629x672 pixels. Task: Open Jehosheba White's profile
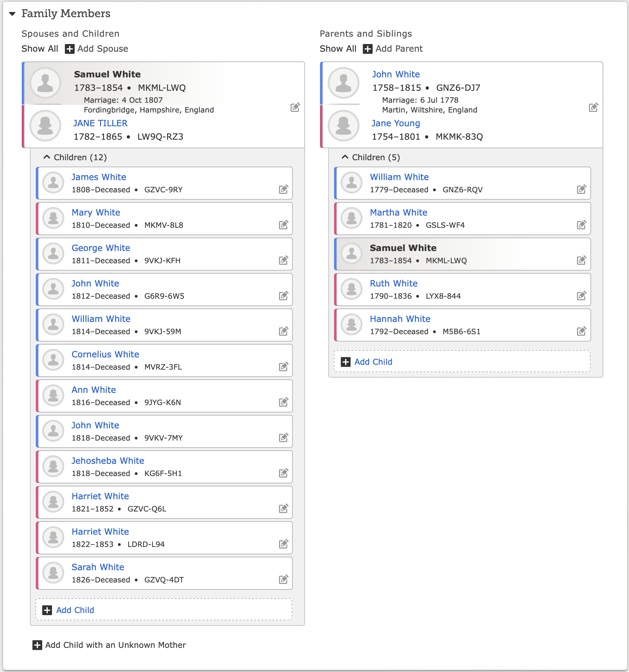[108, 460]
